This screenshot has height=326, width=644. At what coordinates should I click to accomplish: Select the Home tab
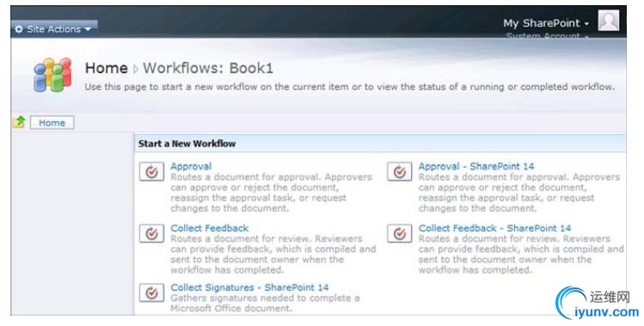coord(52,122)
